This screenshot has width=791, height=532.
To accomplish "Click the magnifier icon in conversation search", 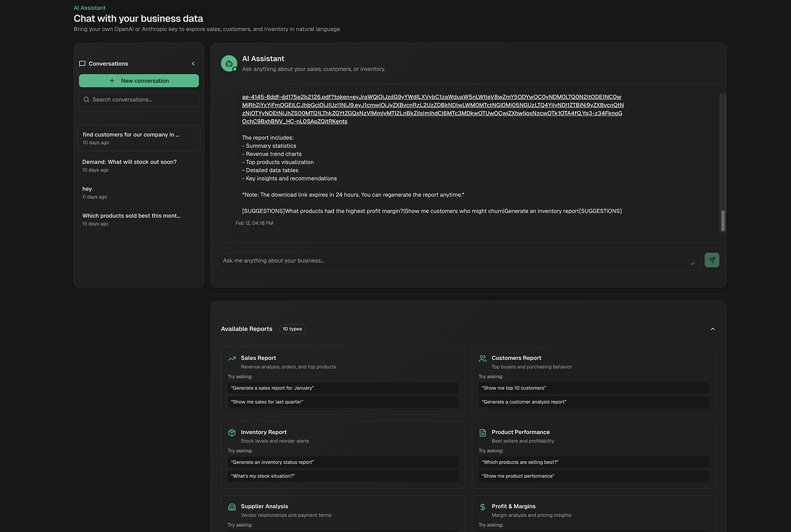I will (x=86, y=99).
